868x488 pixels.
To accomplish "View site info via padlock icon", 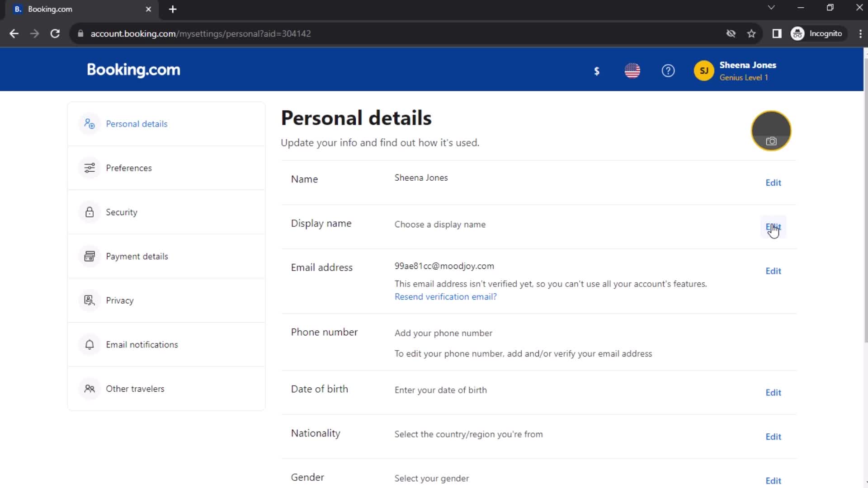I will click(x=80, y=33).
